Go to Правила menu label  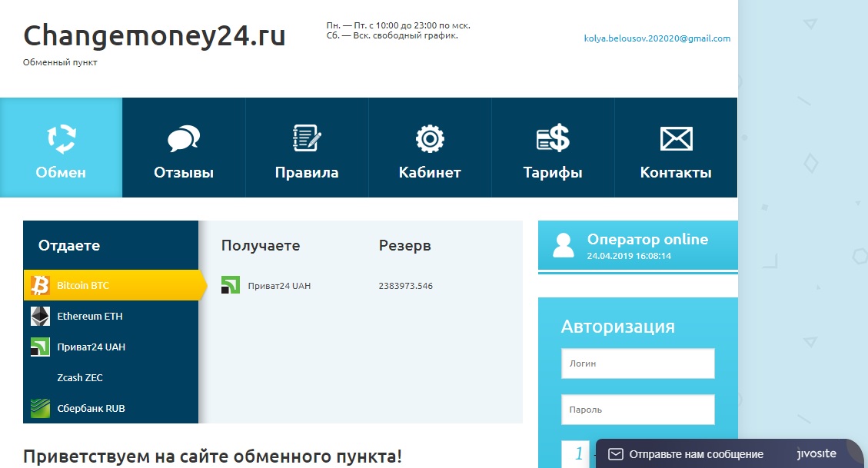click(307, 173)
